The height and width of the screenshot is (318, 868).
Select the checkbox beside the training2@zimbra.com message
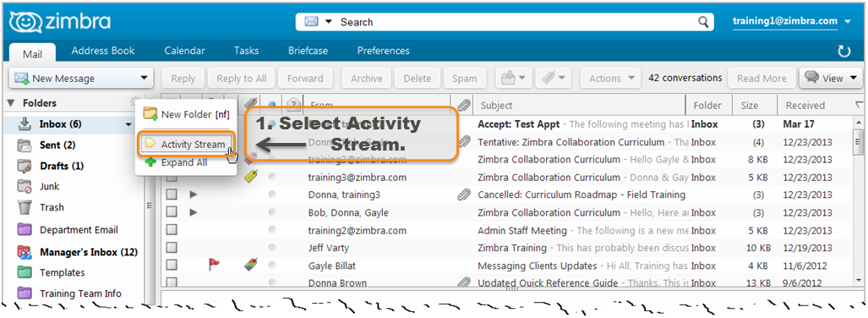point(172,230)
